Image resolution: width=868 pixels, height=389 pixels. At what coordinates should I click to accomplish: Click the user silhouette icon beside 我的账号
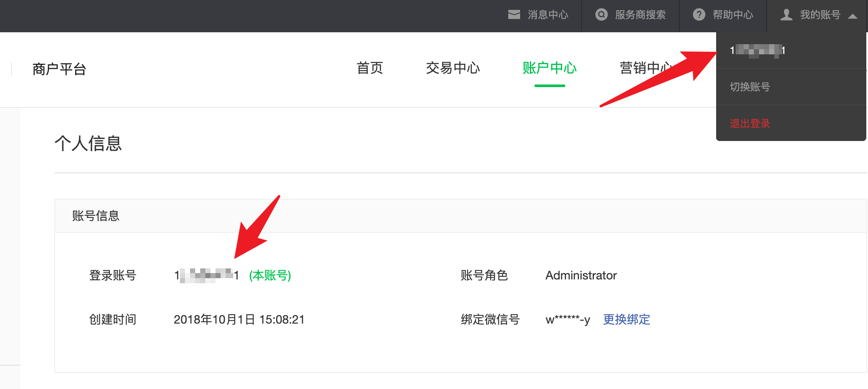(786, 15)
